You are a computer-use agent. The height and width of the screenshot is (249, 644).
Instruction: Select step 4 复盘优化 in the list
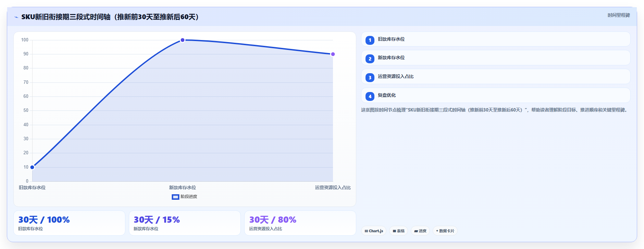496,95
